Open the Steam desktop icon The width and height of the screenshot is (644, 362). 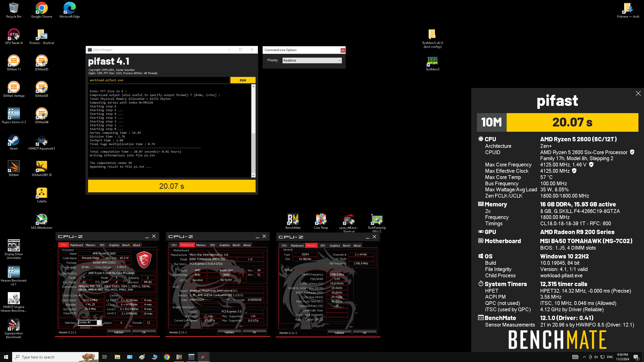tap(14, 142)
